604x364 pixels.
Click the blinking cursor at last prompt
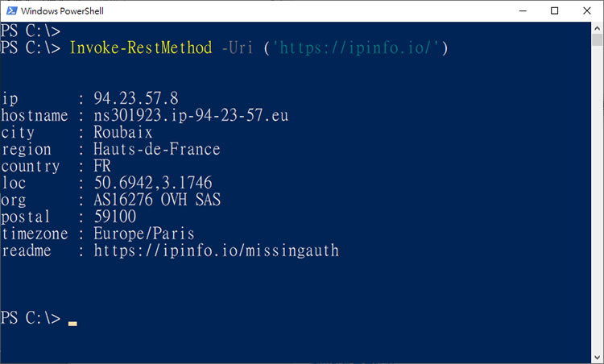tap(72, 323)
